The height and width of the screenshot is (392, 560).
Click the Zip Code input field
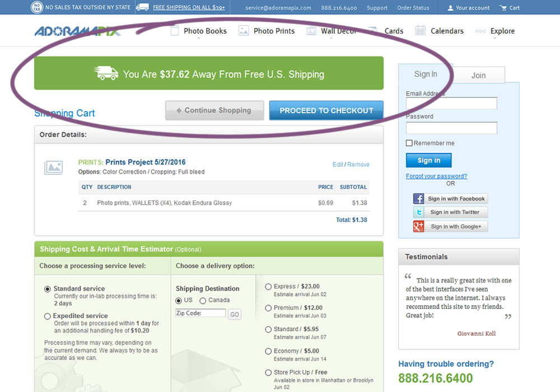tap(201, 314)
